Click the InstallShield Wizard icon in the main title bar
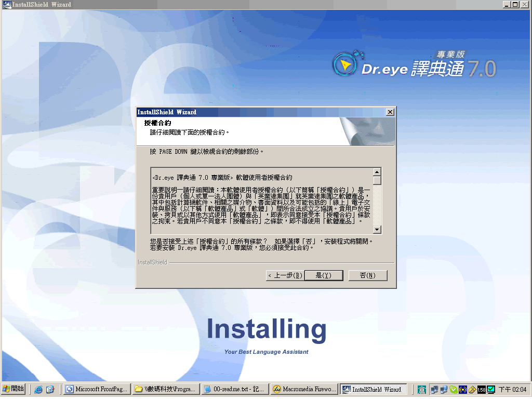This screenshot has height=399, width=532. coord(7,4)
